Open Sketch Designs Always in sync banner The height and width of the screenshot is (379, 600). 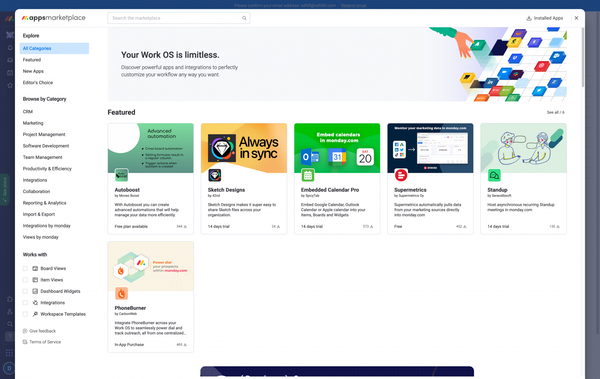pyautogui.click(x=244, y=148)
